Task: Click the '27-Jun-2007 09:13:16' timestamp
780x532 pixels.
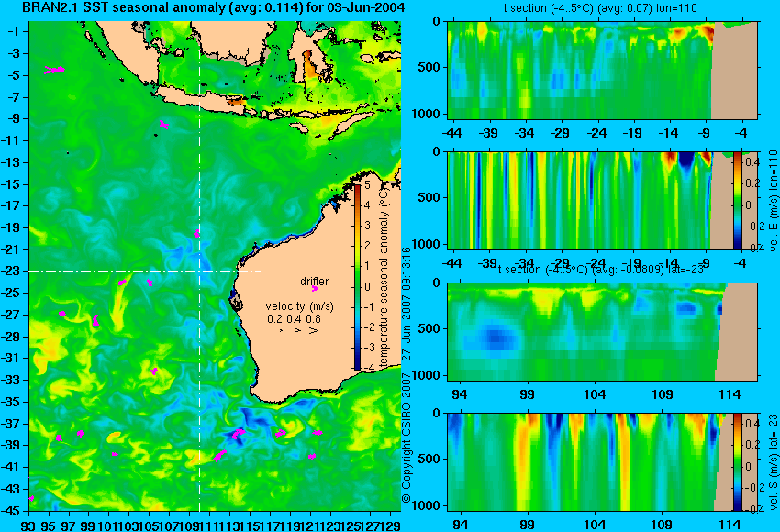Action: [x=407, y=304]
